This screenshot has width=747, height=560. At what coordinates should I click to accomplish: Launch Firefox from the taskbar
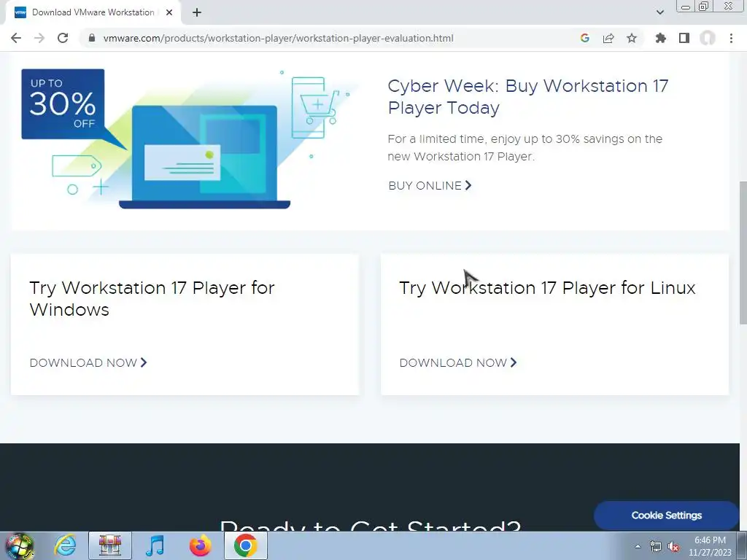pos(200,546)
